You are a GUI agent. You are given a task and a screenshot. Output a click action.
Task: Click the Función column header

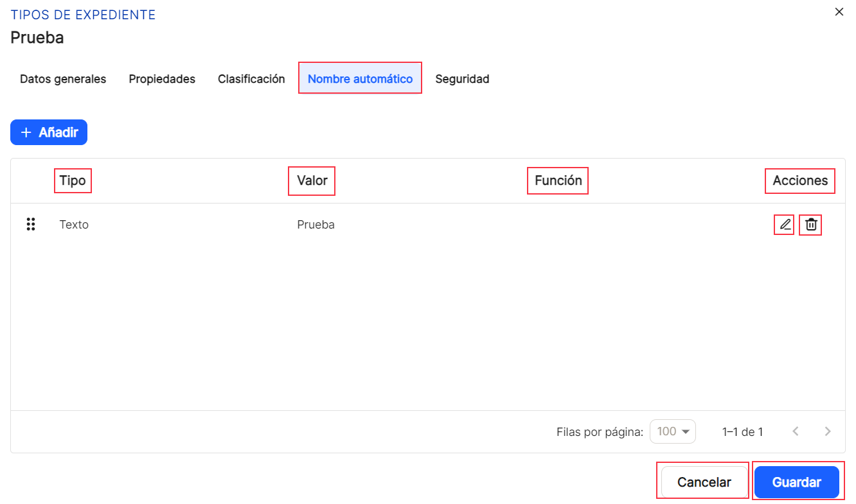[x=558, y=180]
